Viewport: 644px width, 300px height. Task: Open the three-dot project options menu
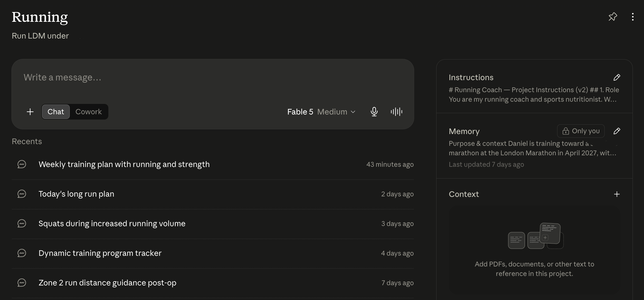point(633,17)
